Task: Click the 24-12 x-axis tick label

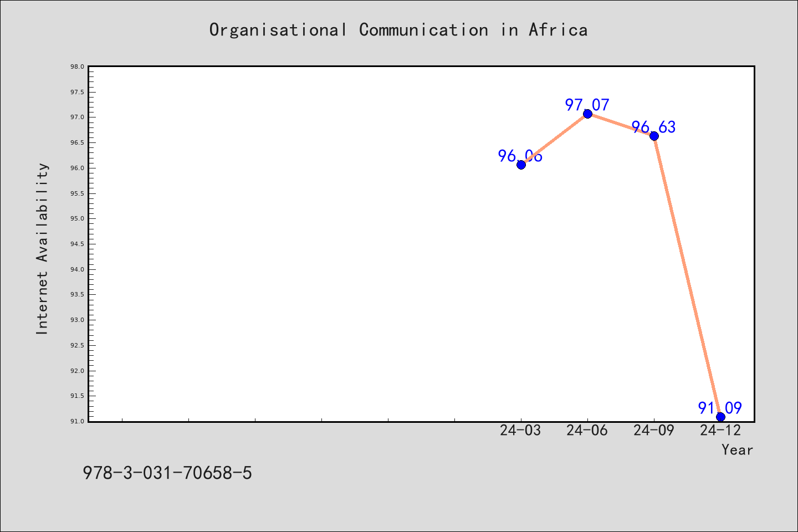Action: (x=720, y=430)
